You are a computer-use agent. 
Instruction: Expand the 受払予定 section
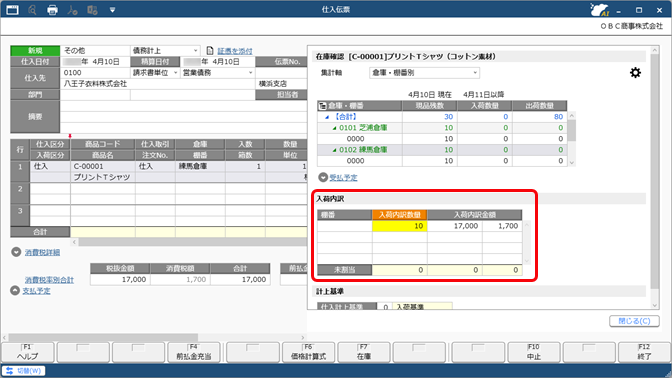coord(323,177)
